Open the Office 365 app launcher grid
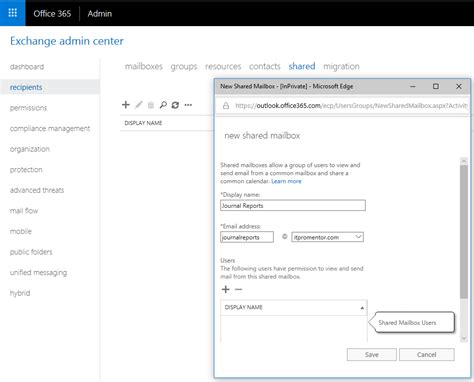 pos(13,13)
